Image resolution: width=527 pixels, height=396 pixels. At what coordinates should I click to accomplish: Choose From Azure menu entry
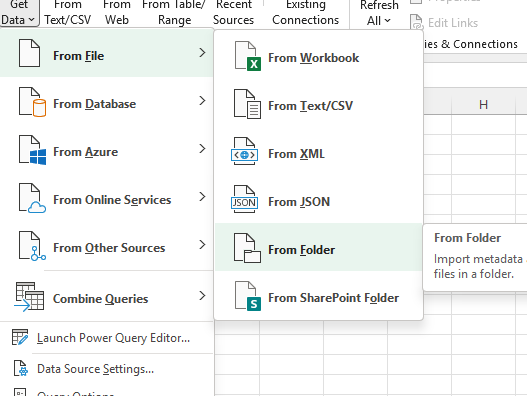(107, 149)
